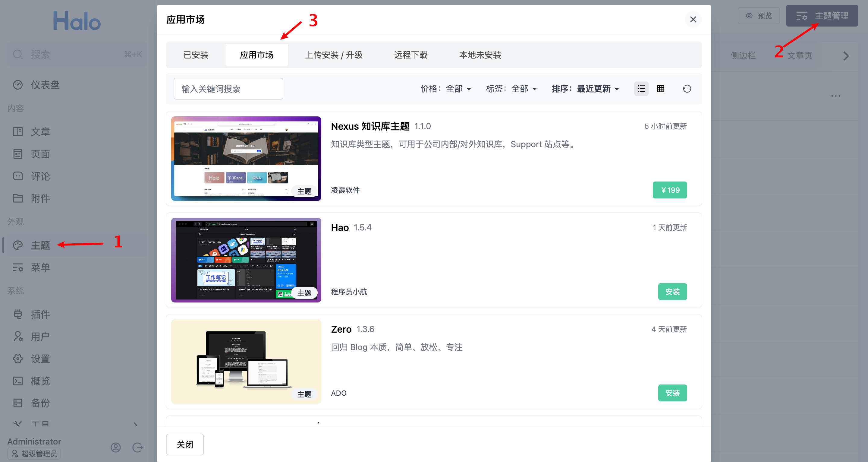Click the 关闭 button at dialog bottom
Viewport: 868px width, 462px height.
point(185,444)
